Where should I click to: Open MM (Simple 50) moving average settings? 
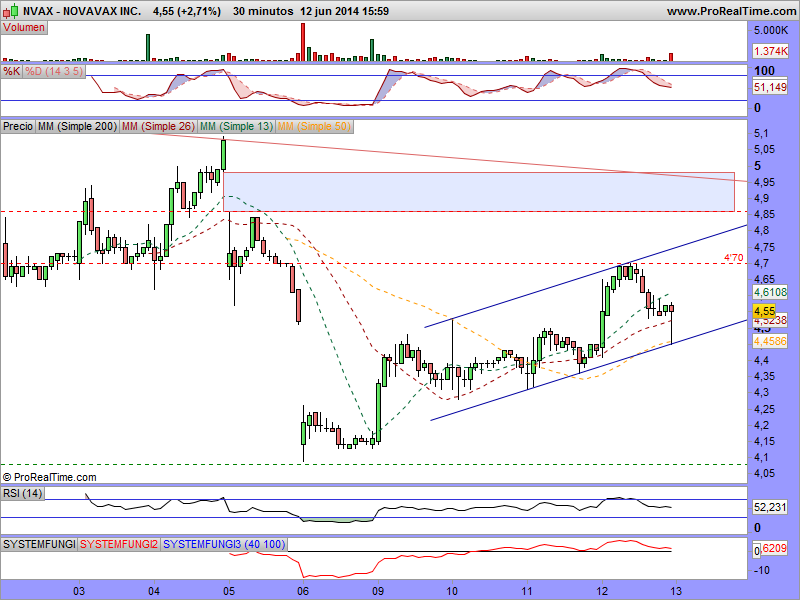pyautogui.click(x=314, y=126)
